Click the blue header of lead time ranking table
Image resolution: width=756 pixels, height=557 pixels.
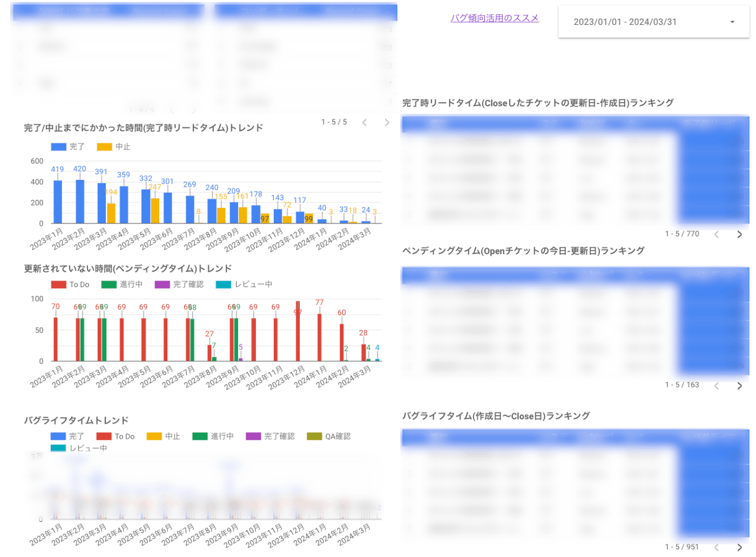pos(575,124)
